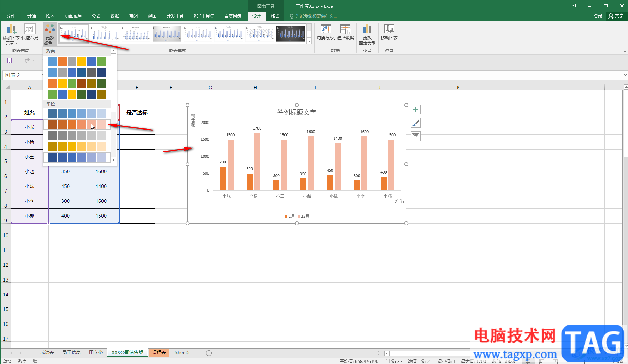Click the color palette scroll-down arrow
The width and height of the screenshot is (628, 364).
[113, 160]
